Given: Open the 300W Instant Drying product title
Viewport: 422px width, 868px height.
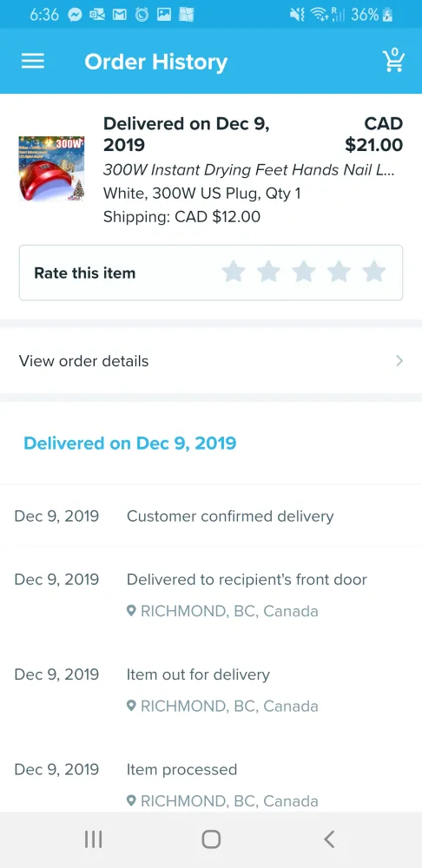Looking at the screenshot, I should click(248, 170).
